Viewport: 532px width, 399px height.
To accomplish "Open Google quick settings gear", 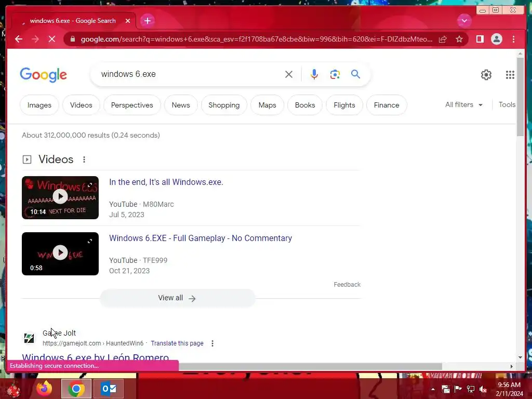I will 486,75.
